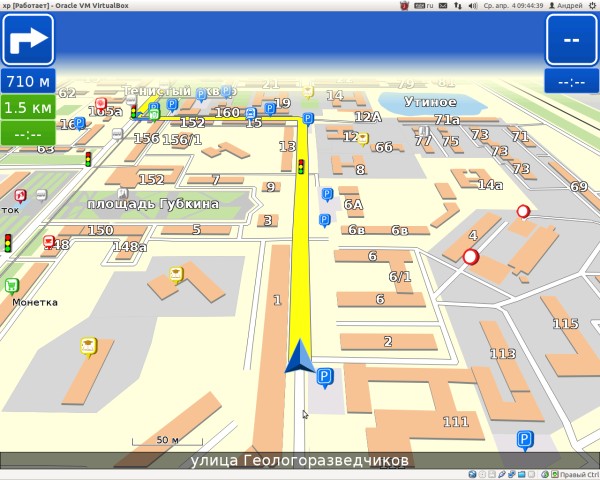Click the traffic light icon on the yellow route

301,167
